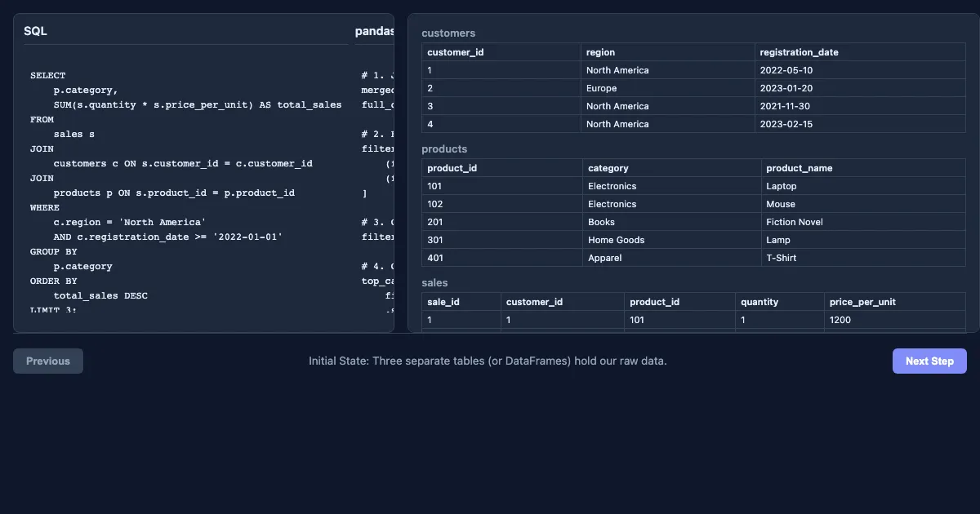The height and width of the screenshot is (514, 980).
Task: Click the quantity column header
Action: 780,302
